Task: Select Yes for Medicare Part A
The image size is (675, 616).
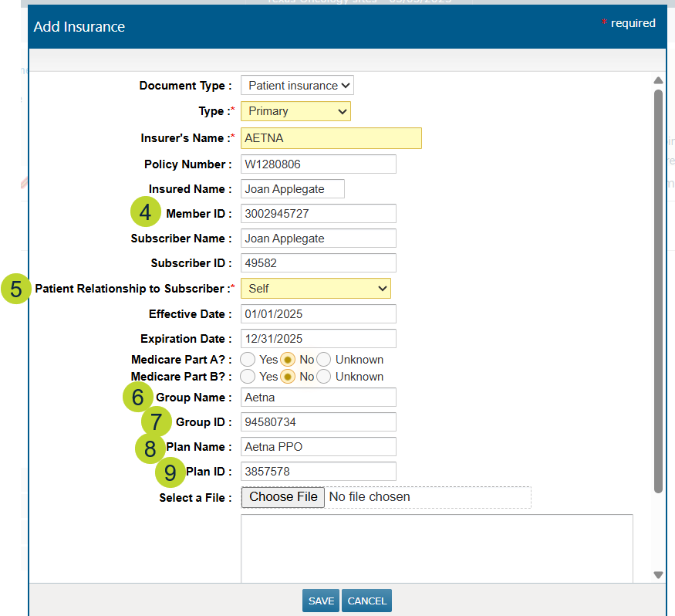Action: 248,360
